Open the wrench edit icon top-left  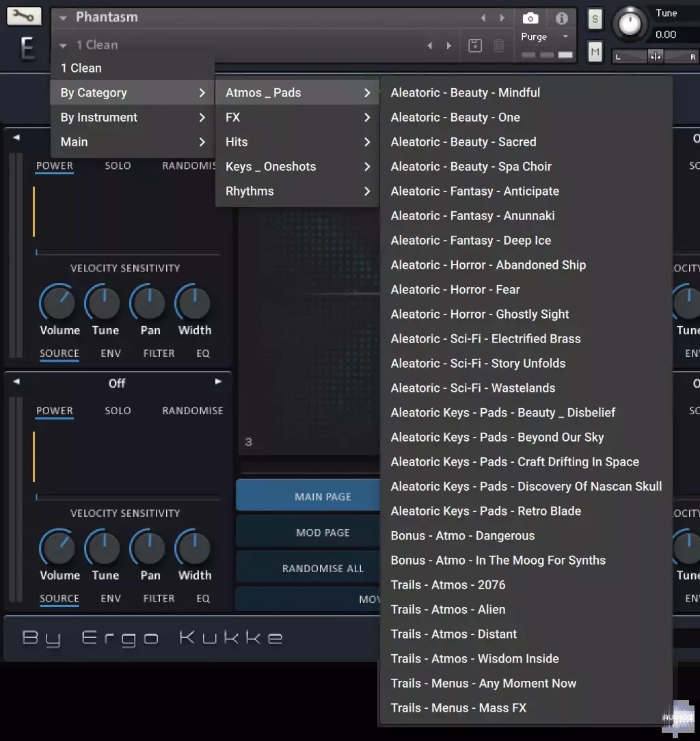23,15
